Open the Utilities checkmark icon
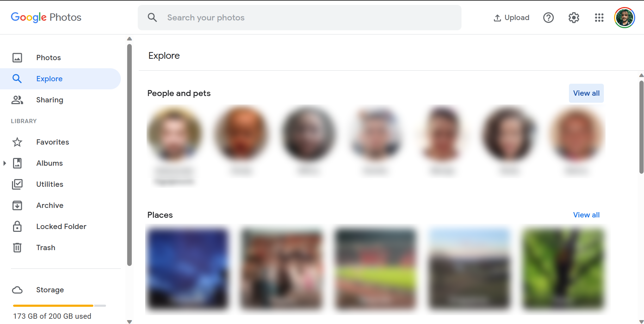The image size is (644, 324). (17, 184)
